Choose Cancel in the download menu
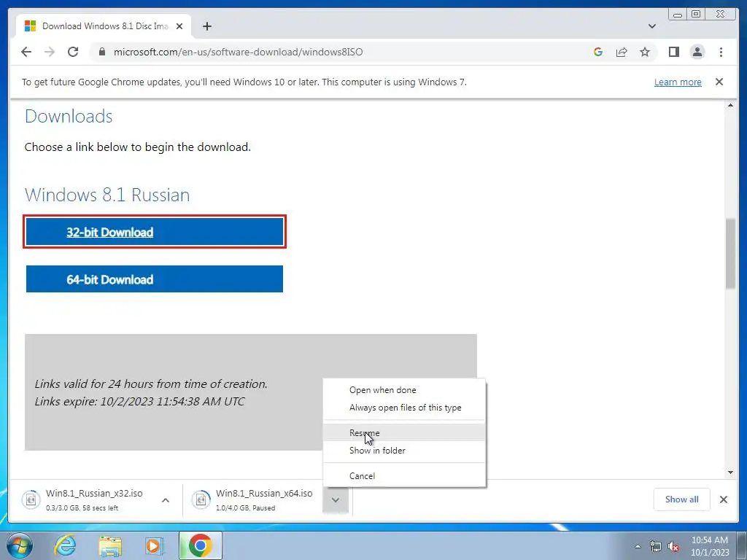Screen dimensions: 747x560 click(x=404, y=475)
